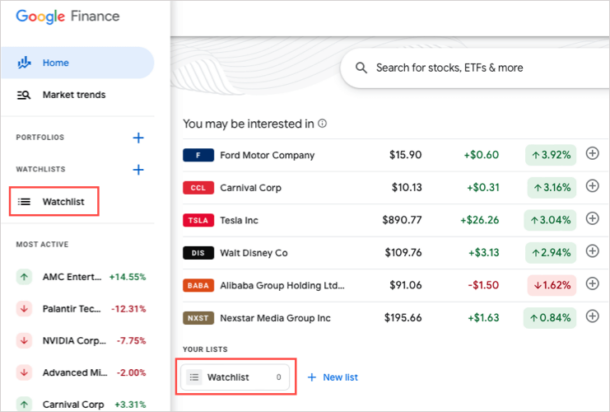Open Carnival Corp in interested list
The image size is (610, 412).
pyautogui.click(x=394, y=188)
